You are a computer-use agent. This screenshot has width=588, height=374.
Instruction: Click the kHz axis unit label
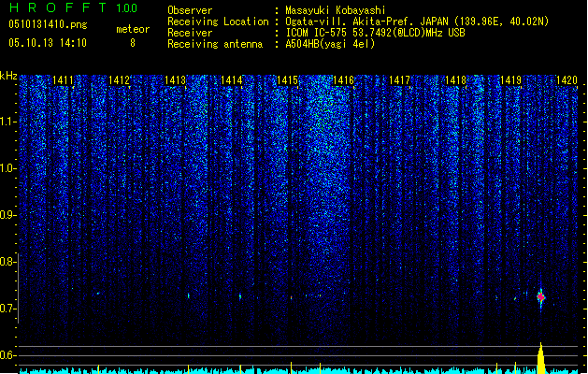(8, 76)
